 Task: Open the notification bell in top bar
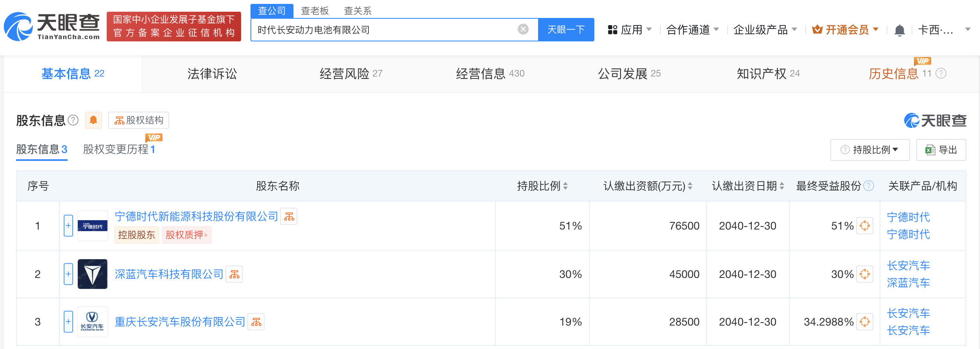pos(900,30)
